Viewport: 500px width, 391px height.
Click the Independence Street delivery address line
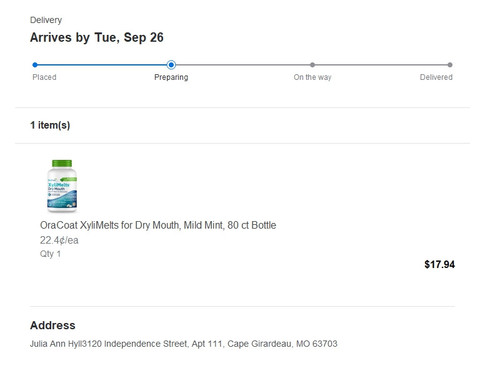pos(184,344)
